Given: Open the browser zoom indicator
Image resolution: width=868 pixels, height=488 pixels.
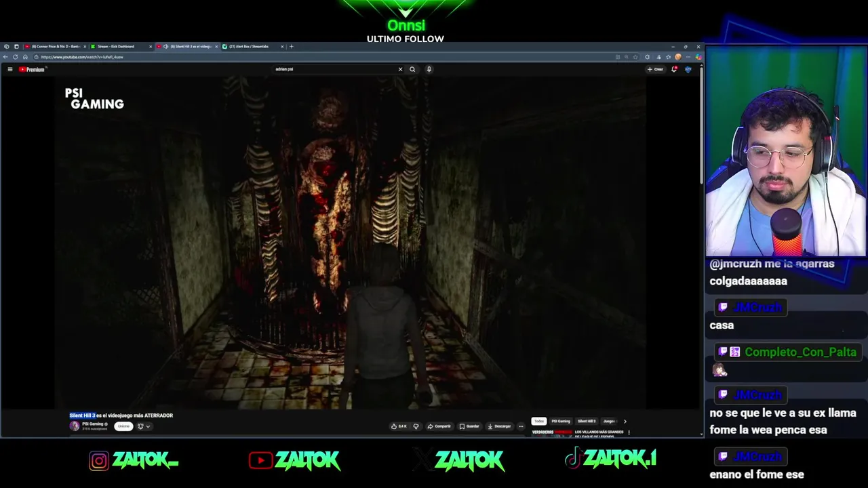Looking at the screenshot, I should [x=627, y=57].
